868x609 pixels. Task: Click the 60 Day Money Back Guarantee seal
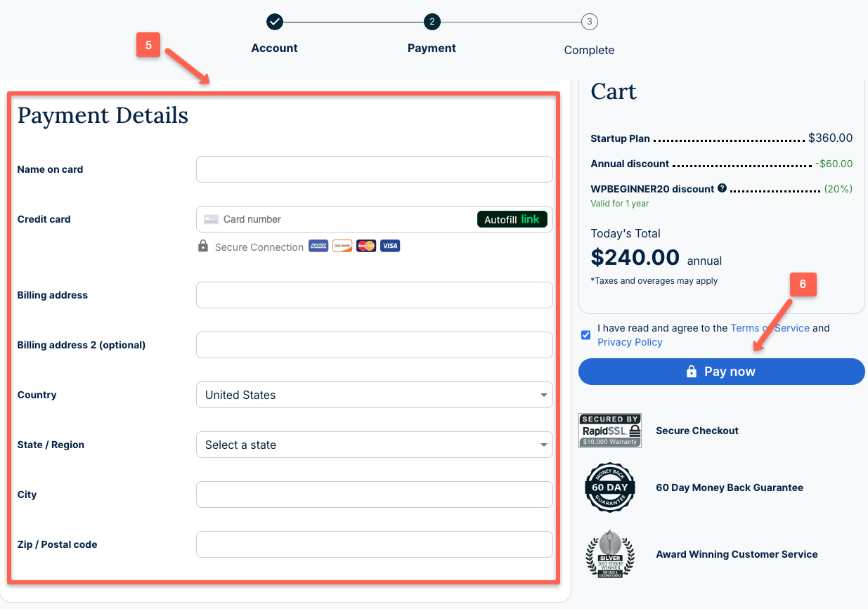click(609, 487)
